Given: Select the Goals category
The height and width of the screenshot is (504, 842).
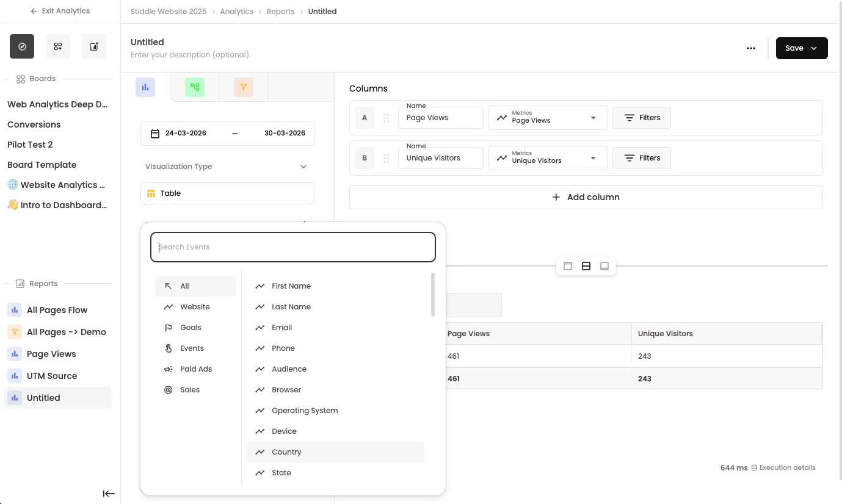Looking at the screenshot, I should click(x=195, y=328).
